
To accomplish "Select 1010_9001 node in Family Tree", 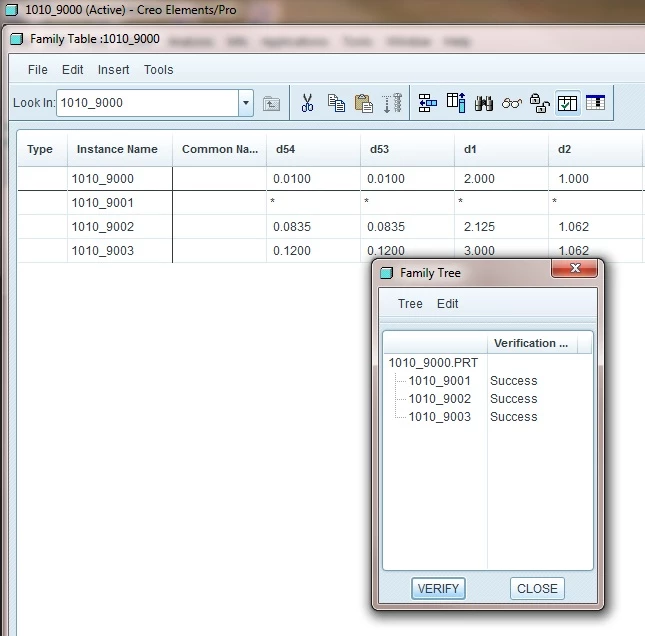I will coord(439,381).
